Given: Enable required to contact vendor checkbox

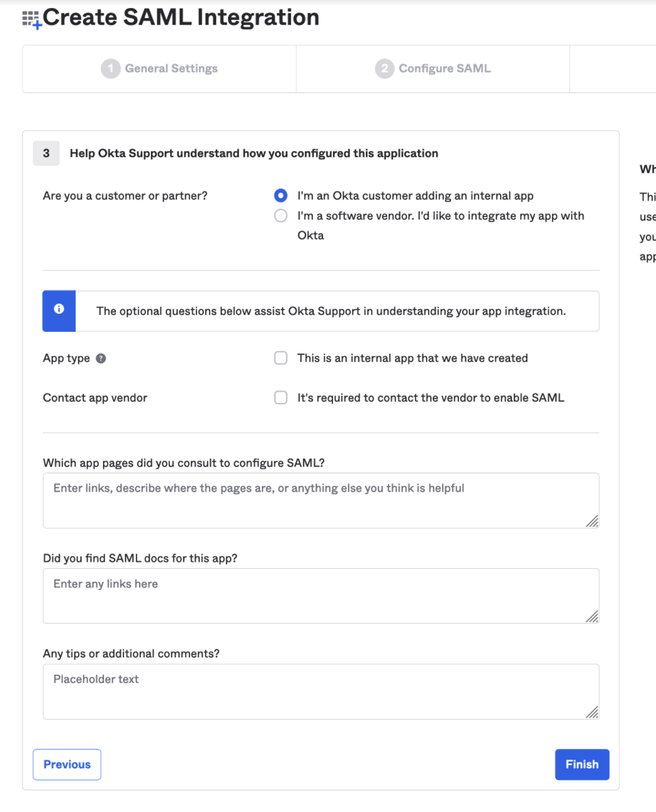Looking at the screenshot, I should point(281,398).
